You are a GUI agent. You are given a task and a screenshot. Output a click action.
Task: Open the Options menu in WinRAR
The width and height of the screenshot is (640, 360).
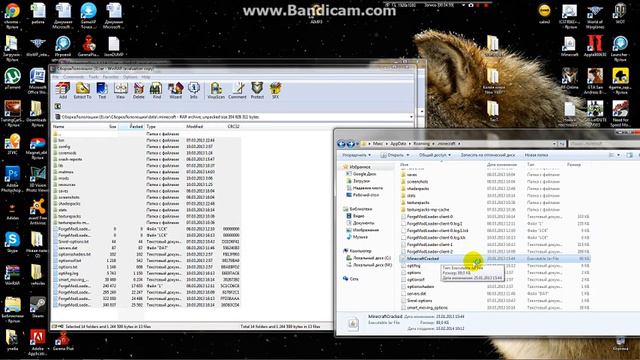tap(130, 77)
